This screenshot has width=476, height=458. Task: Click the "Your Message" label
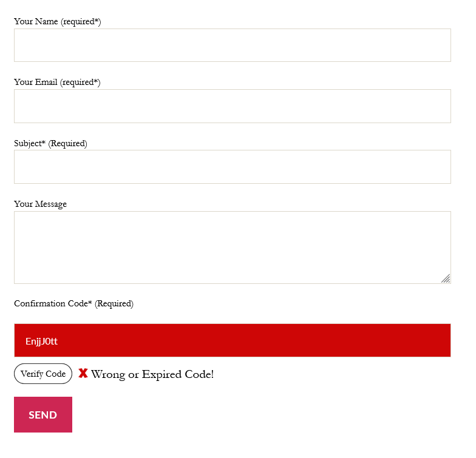[x=40, y=204]
